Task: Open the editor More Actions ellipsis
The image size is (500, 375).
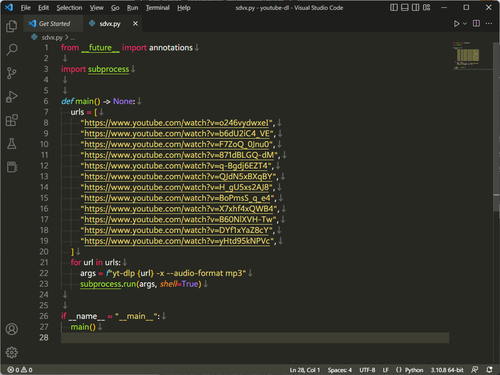Action: tap(489, 24)
